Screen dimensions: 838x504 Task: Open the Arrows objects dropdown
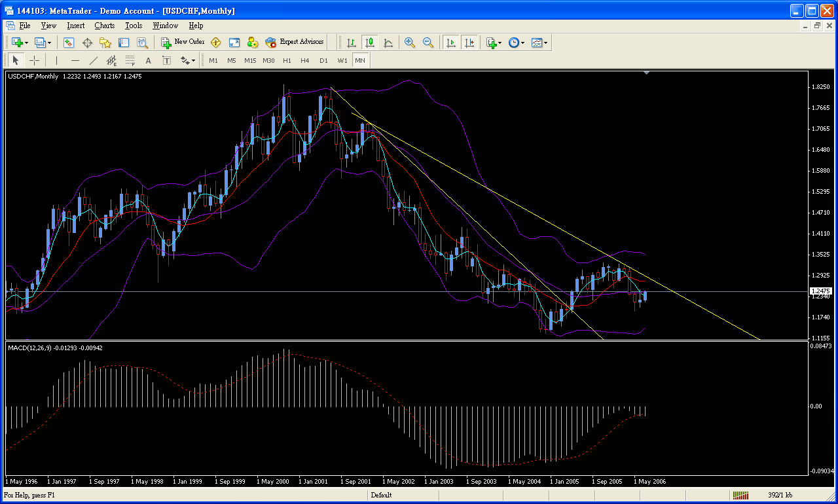click(x=188, y=60)
